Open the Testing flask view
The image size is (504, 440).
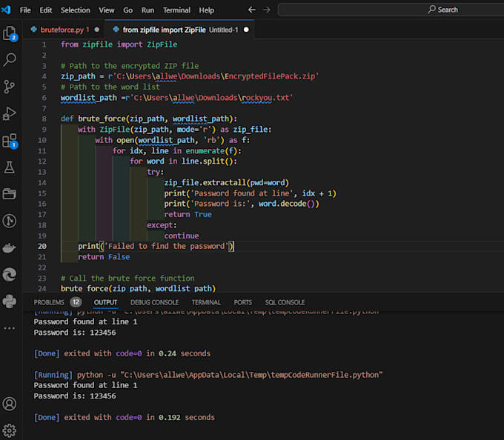tap(10, 167)
